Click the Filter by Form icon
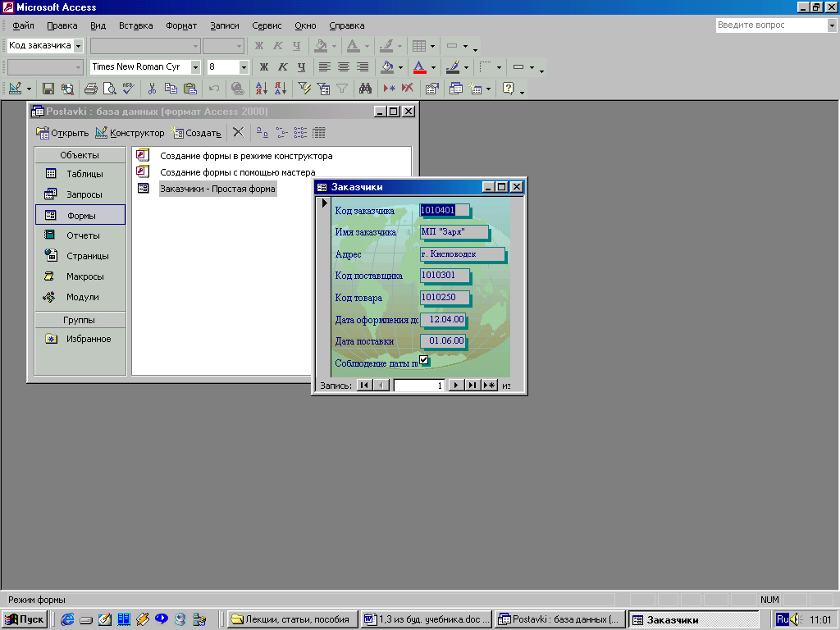This screenshot has width=840, height=630. click(323, 89)
